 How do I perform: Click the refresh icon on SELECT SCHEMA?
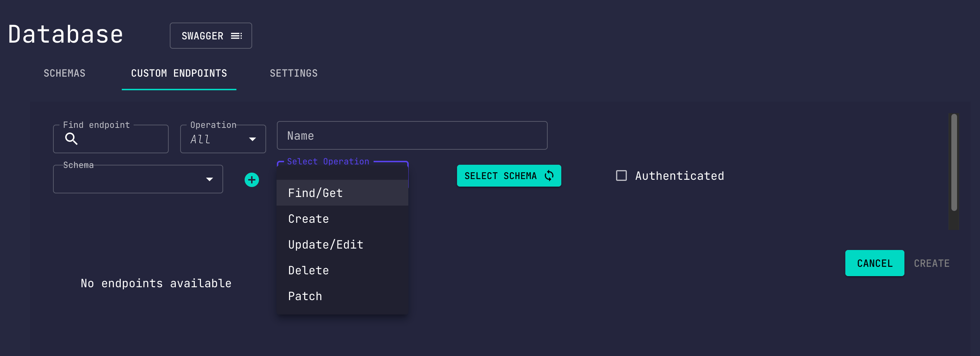tap(549, 175)
